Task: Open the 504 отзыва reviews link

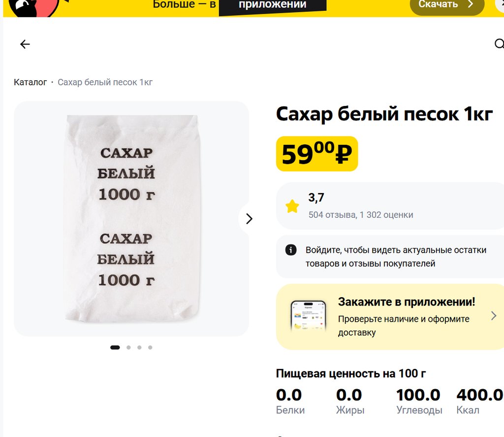Action: click(332, 215)
